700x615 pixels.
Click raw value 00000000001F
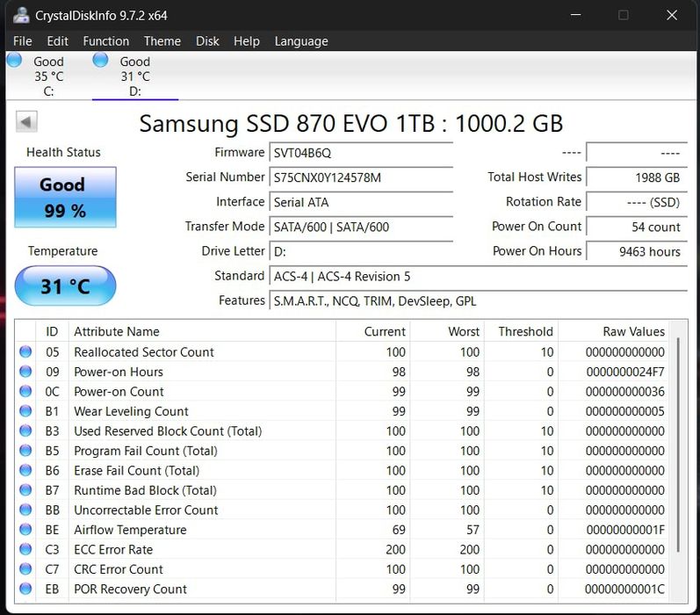[625, 530]
